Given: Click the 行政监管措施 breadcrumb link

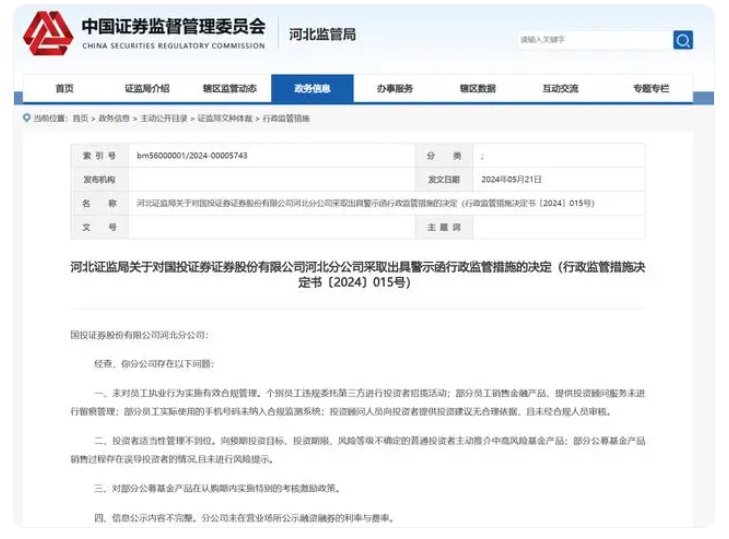Looking at the screenshot, I should (286, 118).
